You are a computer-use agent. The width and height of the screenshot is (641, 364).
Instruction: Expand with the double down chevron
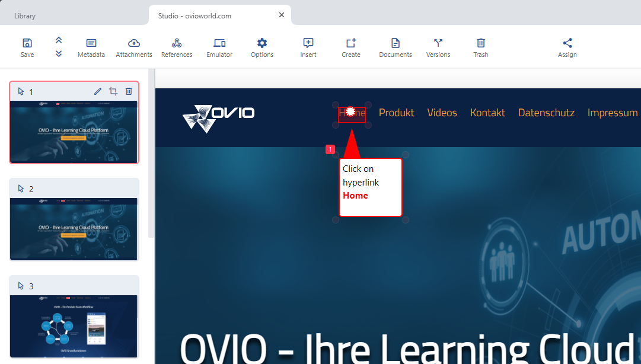click(59, 54)
